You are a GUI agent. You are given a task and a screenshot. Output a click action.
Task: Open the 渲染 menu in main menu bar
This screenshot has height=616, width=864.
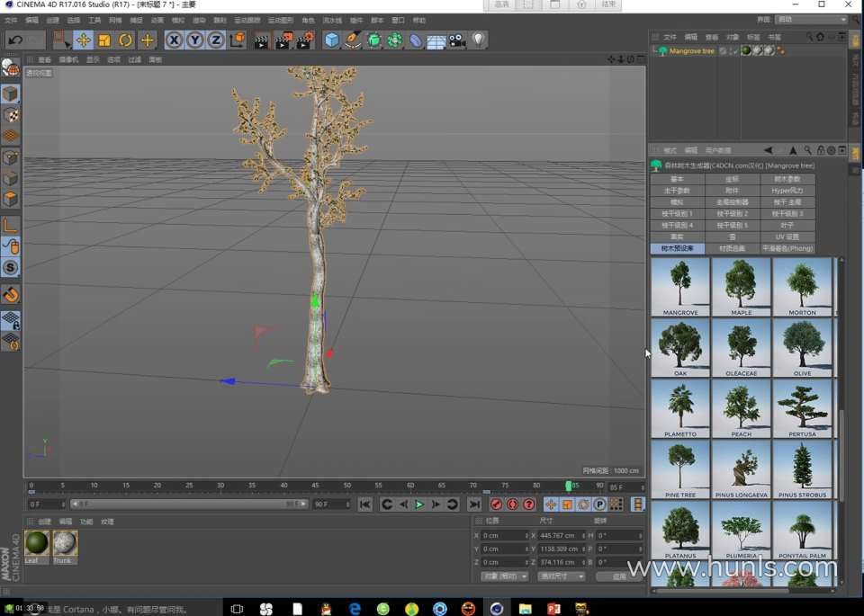coord(199,21)
